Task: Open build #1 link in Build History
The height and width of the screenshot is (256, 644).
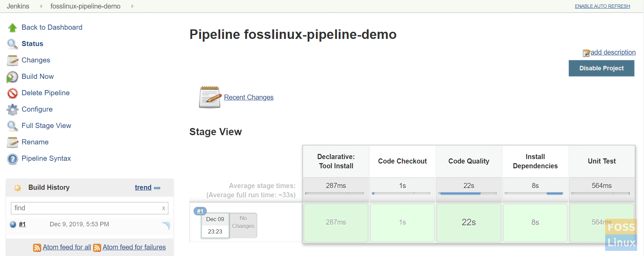Action: pos(22,224)
